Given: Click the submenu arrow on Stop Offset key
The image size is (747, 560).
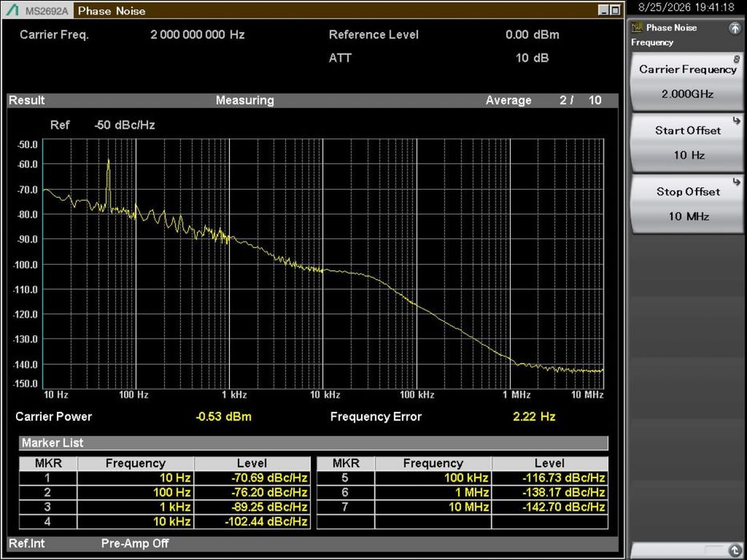Looking at the screenshot, I should pyautogui.click(x=737, y=182).
